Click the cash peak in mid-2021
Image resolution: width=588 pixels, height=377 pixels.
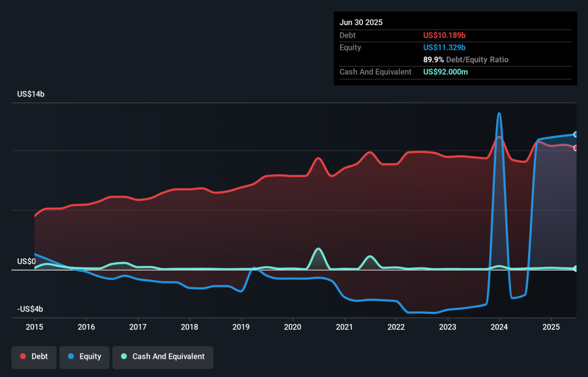point(370,256)
